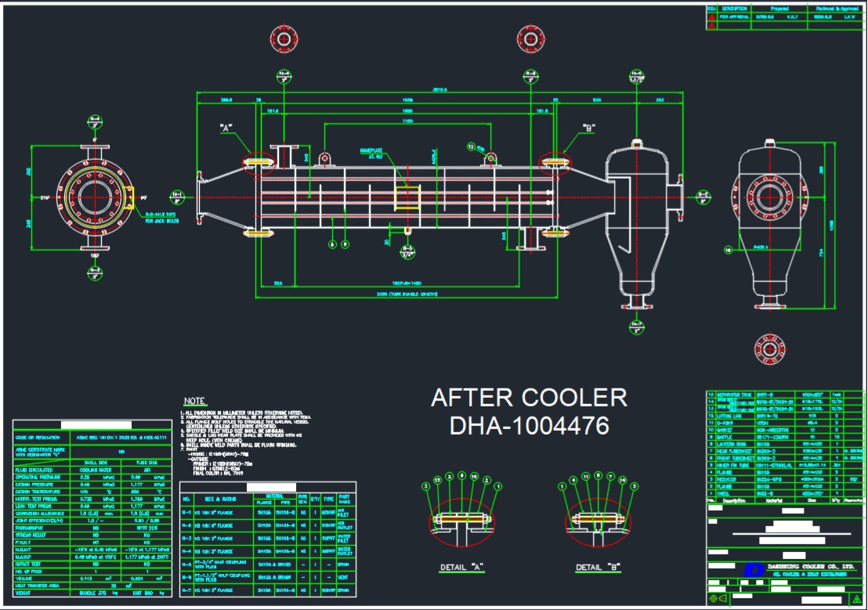868x610 pixels.
Task: Select the flange face view below the right end view
Action: tap(769, 349)
